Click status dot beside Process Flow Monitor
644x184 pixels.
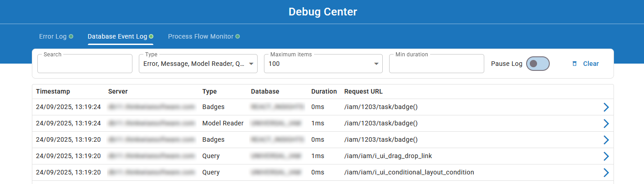tap(238, 36)
